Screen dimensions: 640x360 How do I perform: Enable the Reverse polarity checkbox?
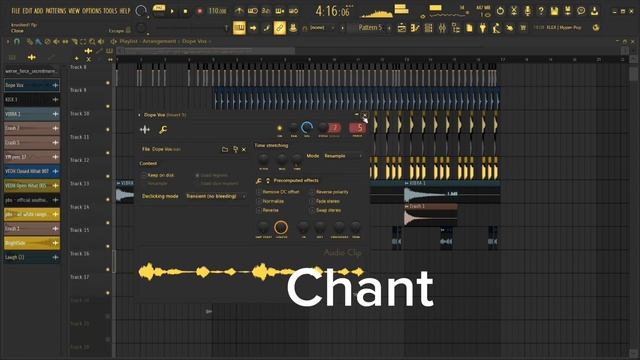[x=312, y=192]
